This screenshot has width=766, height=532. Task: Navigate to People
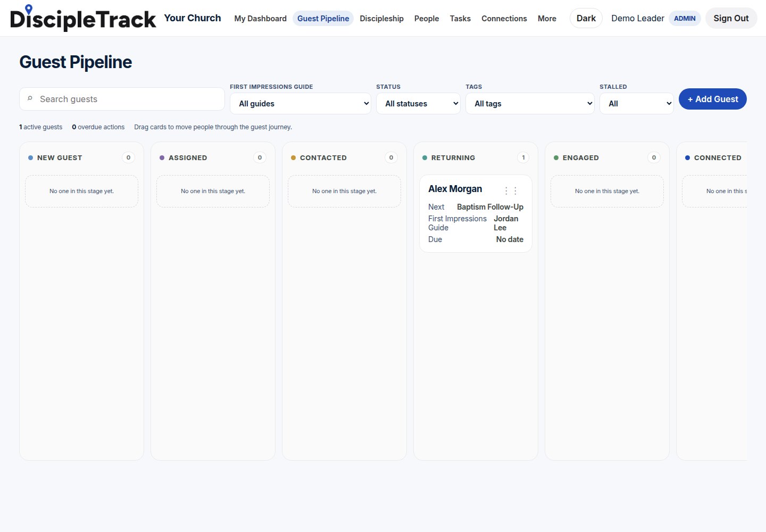click(x=427, y=18)
